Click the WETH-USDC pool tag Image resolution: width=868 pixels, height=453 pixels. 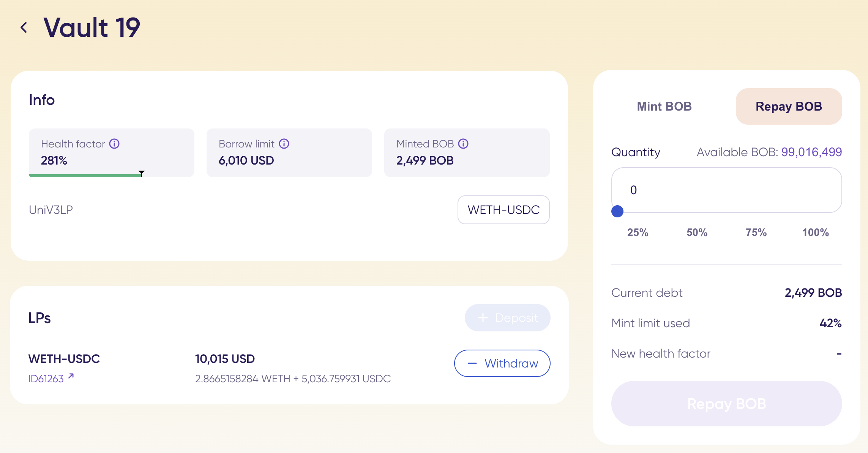point(503,210)
